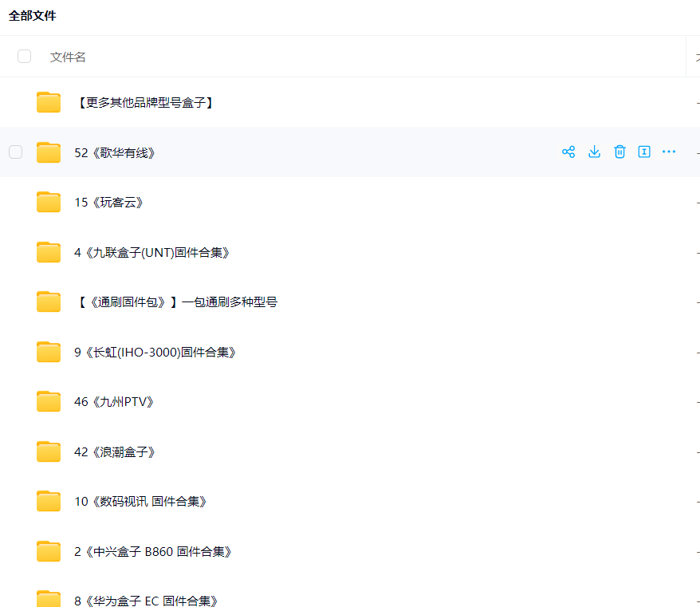Click folder icon of 42《浪潮盒子》
This screenshot has width=700, height=607.
point(49,451)
